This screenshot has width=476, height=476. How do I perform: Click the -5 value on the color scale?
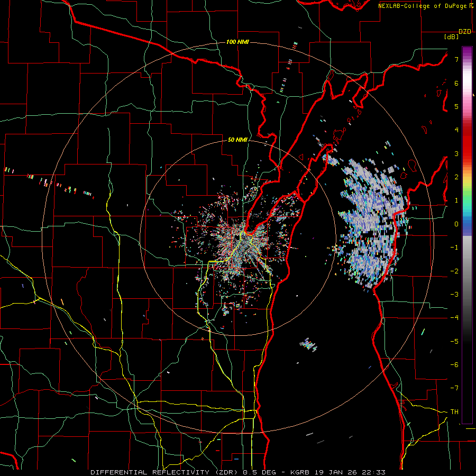454,341
